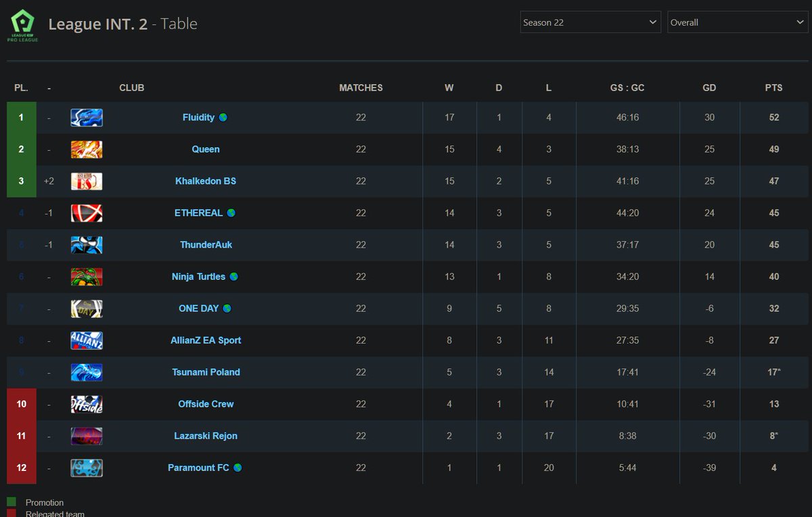
Task: Click Tsunami Poland's 17* points
Action: point(775,372)
